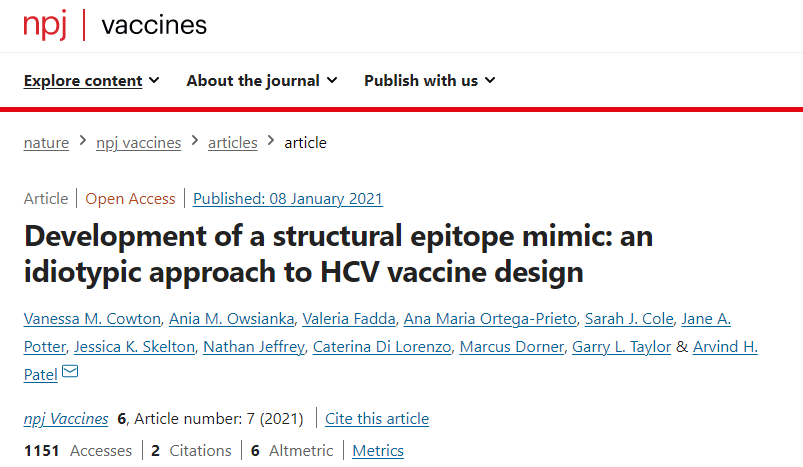Viewport: 803px width, 467px height.
Task: Select author Ania M. Owsianka
Action: (x=231, y=319)
